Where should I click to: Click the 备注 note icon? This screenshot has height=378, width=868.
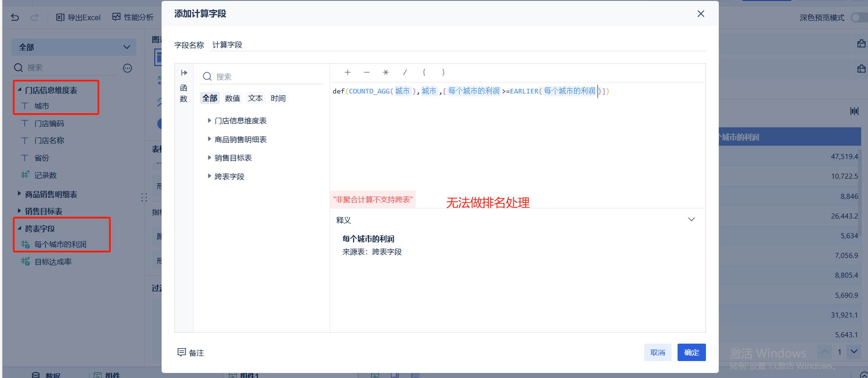point(182,352)
